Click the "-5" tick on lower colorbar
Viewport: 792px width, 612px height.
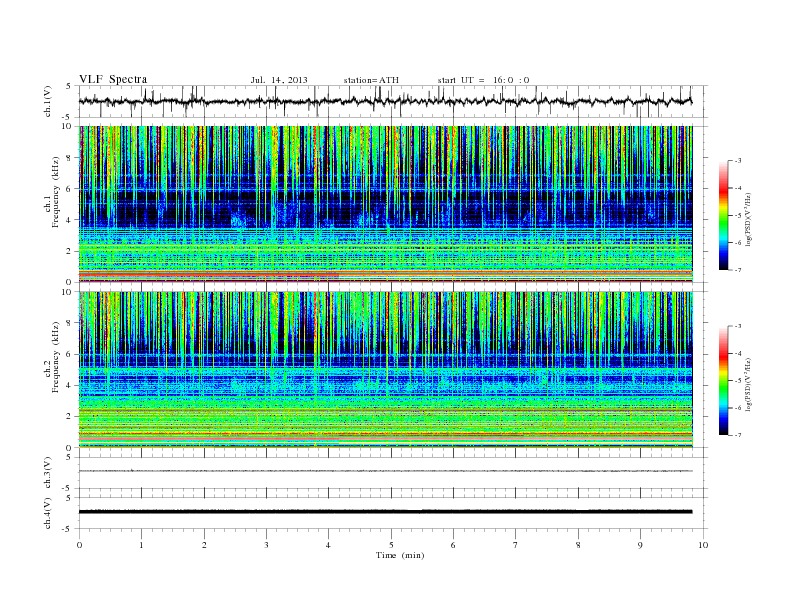click(737, 381)
